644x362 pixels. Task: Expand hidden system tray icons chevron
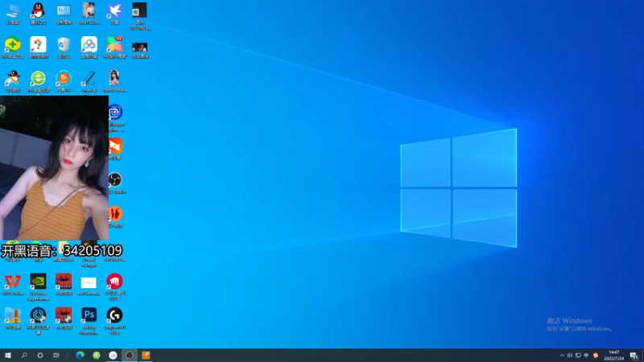pos(562,356)
